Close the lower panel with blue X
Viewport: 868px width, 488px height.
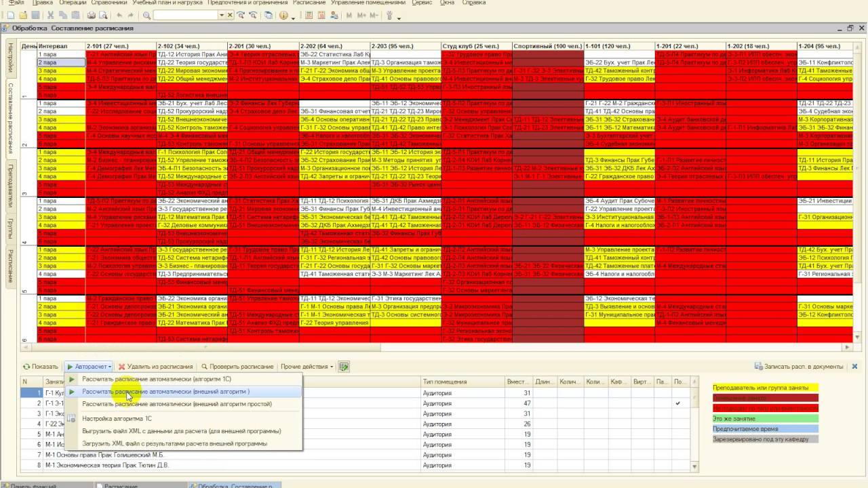[854, 367]
